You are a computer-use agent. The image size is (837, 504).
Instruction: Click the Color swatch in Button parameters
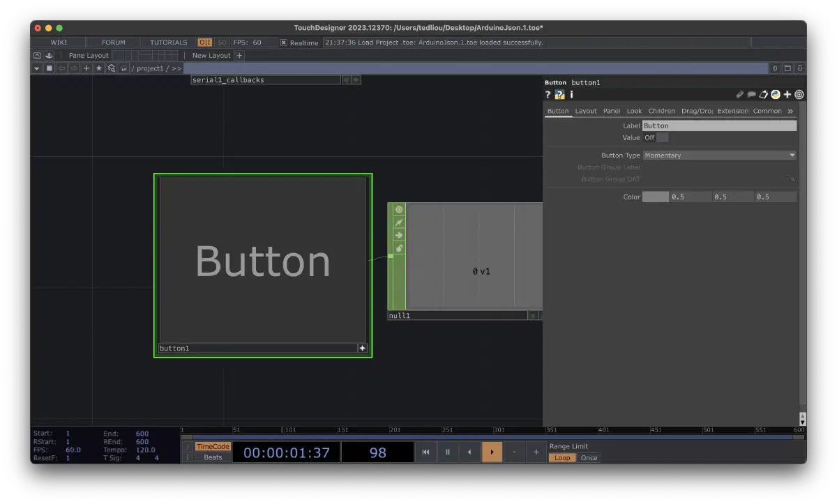[x=654, y=197]
